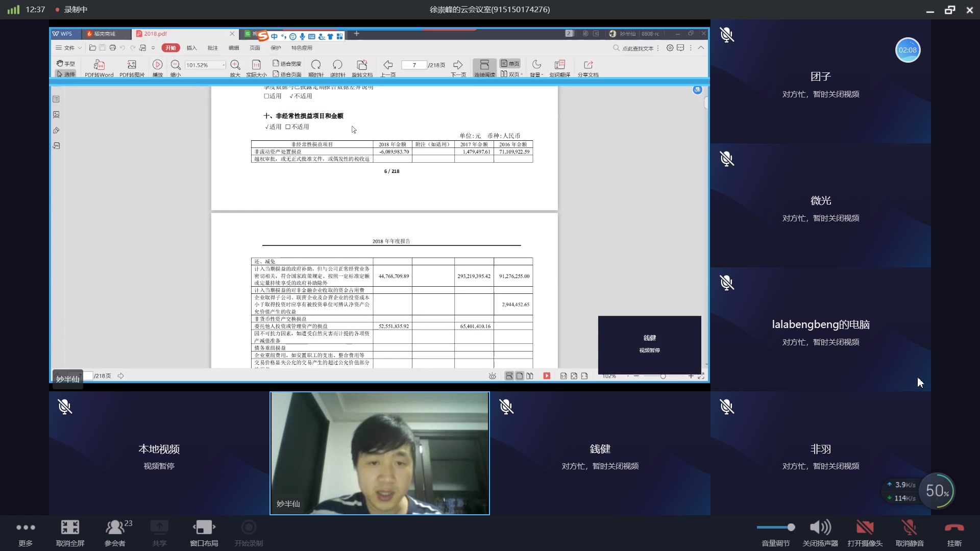The image size is (980, 551).
Task: Rotate page clockwise with 顺时针
Action: pyautogui.click(x=316, y=68)
